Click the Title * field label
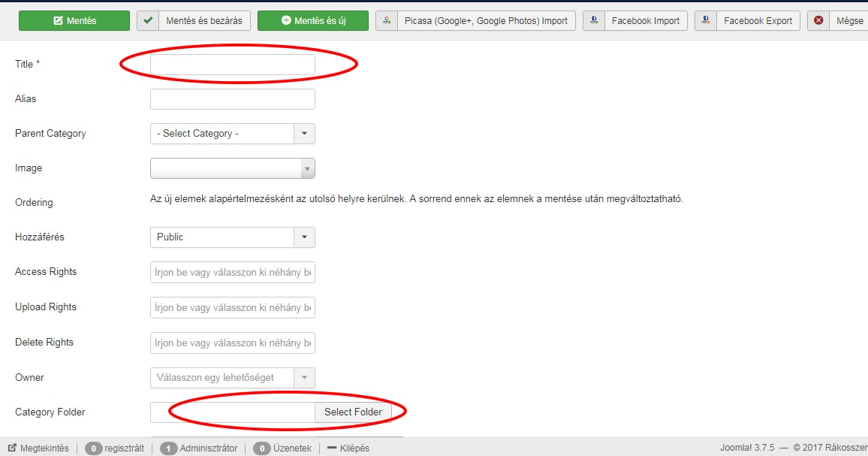Viewport: 868px width, 456px height. [x=27, y=65]
